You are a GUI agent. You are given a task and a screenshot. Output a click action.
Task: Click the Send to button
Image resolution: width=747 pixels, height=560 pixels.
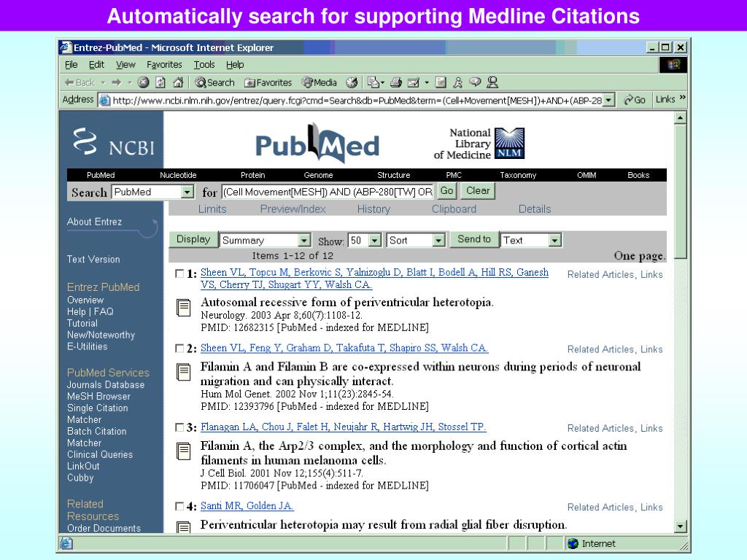pos(474,239)
